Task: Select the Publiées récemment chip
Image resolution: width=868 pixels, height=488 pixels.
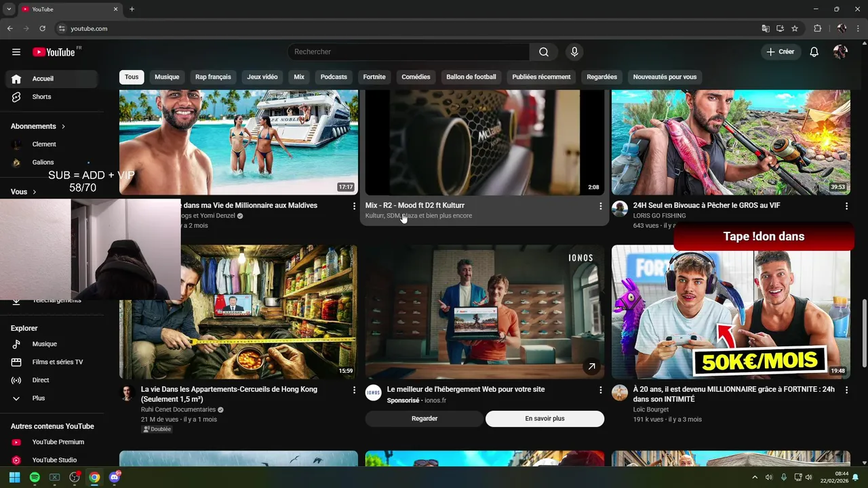Action: 541,77
